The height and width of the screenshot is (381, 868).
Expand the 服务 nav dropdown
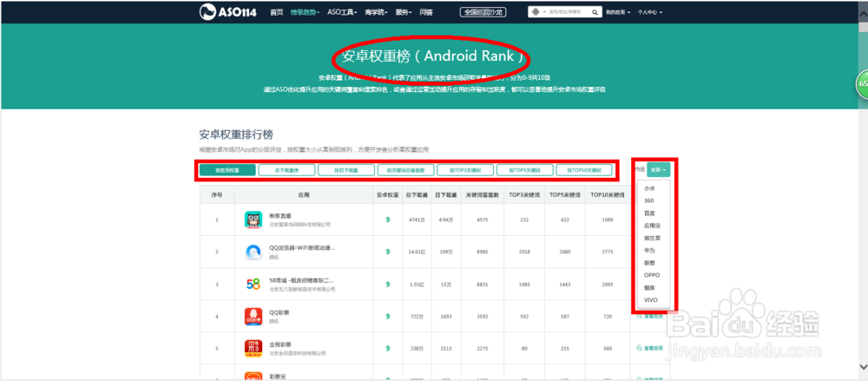point(404,11)
